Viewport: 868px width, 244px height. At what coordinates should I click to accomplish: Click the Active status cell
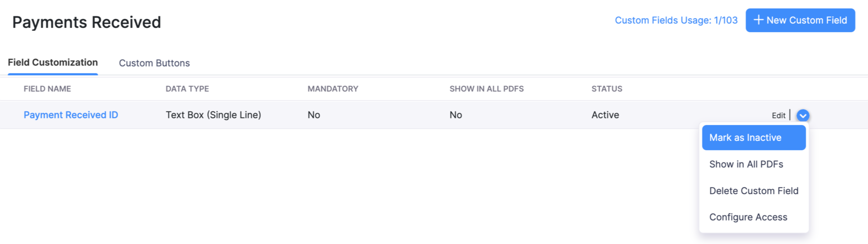tap(605, 115)
